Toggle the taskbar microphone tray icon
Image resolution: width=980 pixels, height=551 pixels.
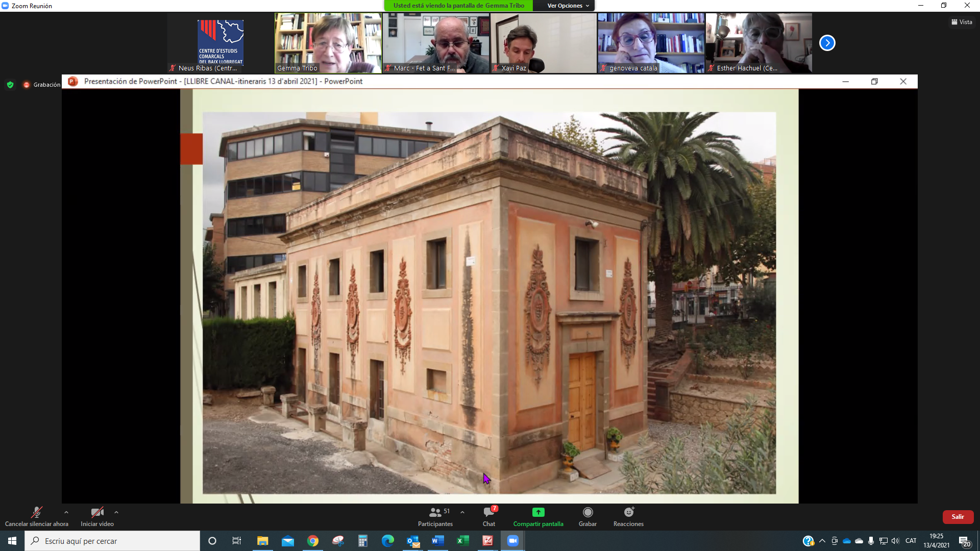[x=871, y=541]
